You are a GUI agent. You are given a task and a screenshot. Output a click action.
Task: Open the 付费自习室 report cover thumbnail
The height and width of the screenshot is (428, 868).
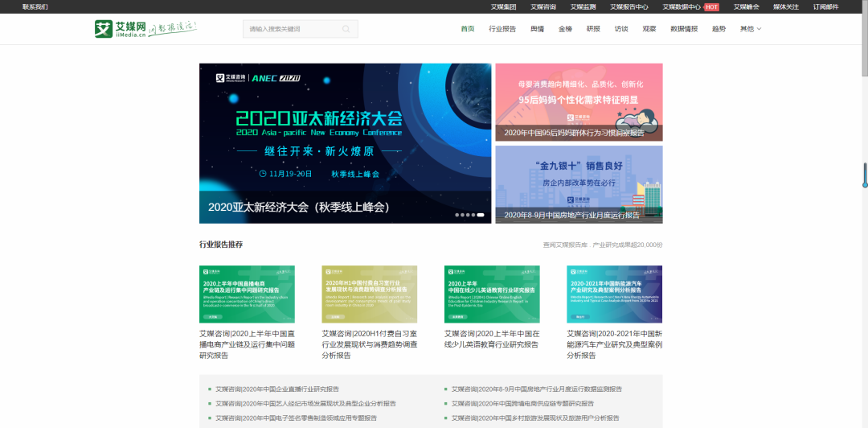click(x=369, y=294)
